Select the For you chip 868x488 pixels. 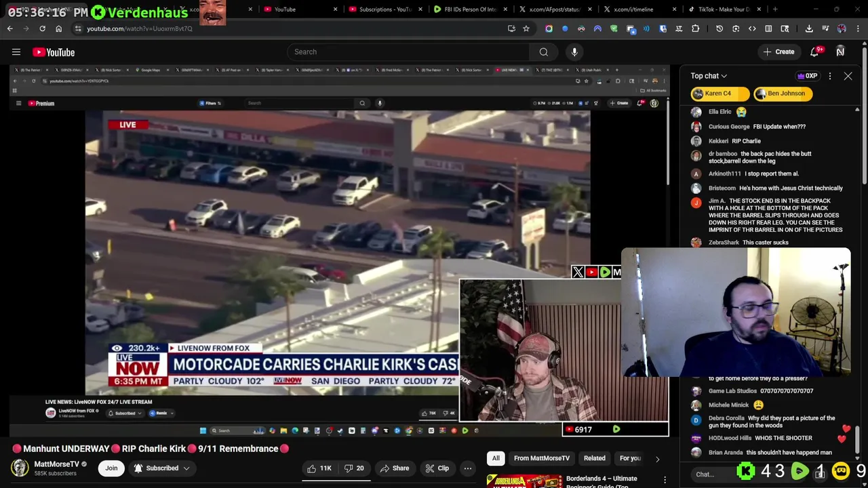coord(630,459)
